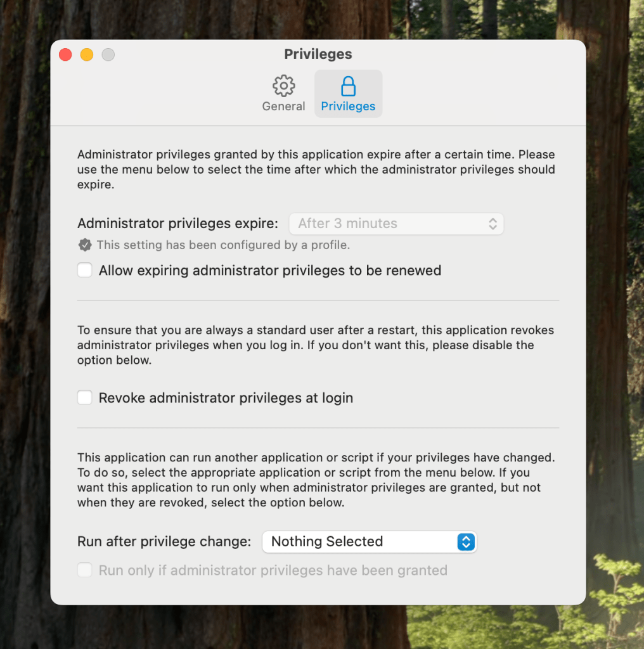The width and height of the screenshot is (644, 649).
Task: Open the After 3 minutes expiry dropdown
Action: point(396,224)
